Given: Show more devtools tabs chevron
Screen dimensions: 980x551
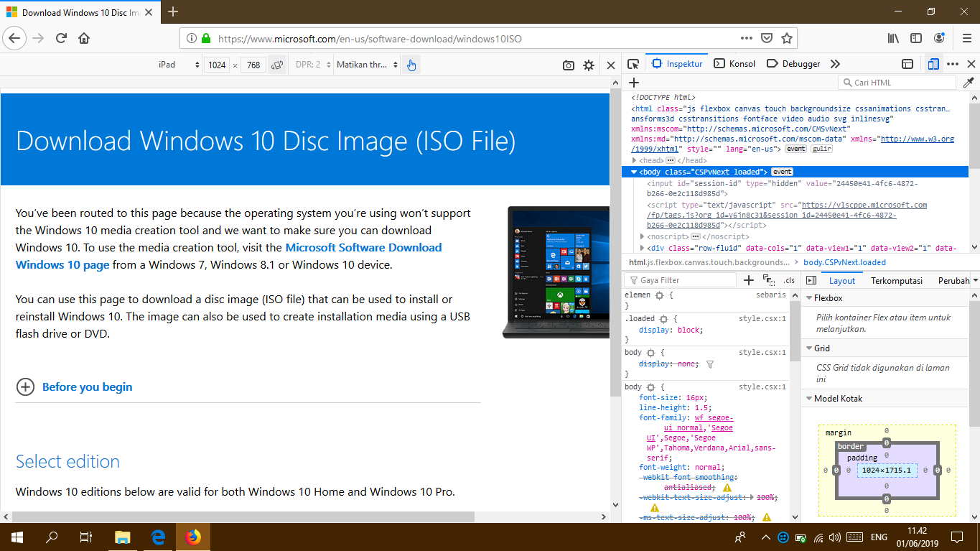Looking at the screenshot, I should (x=835, y=64).
